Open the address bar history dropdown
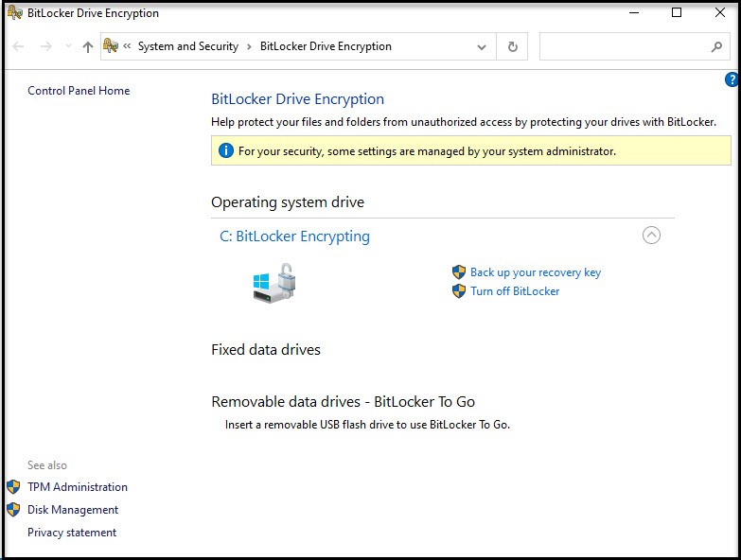Image resolution: width=741 pixels, height=560 pixels. coord(482,46)
